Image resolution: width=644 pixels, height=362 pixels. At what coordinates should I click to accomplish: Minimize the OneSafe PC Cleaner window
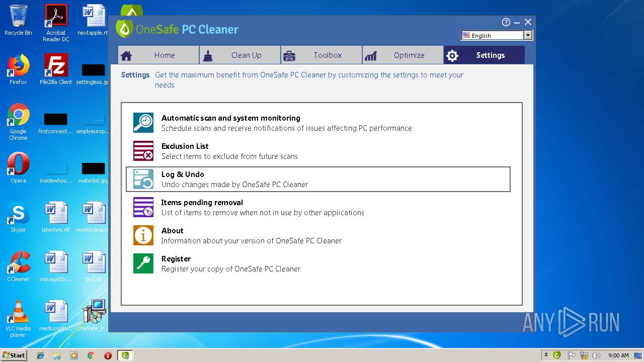(517, 22)
